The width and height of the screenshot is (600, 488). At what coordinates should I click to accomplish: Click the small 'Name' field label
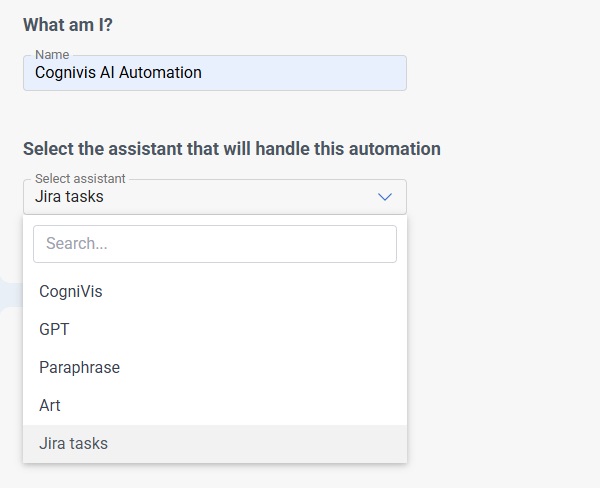tap(52, 54)
